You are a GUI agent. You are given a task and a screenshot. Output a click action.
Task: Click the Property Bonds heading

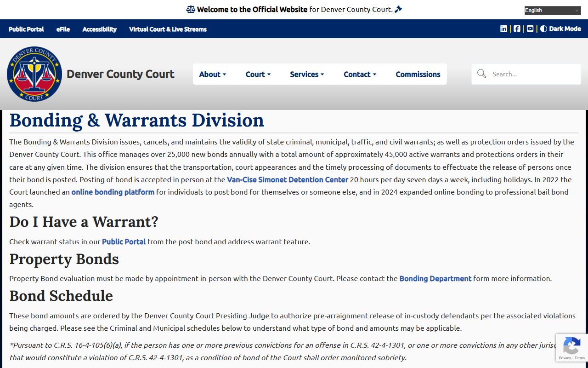click(64, 259)
